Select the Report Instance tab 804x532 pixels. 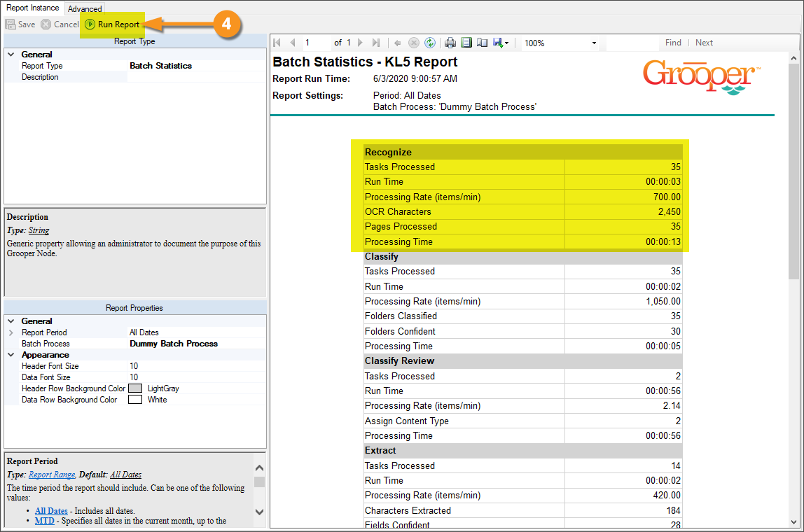(x=33, y=8)
